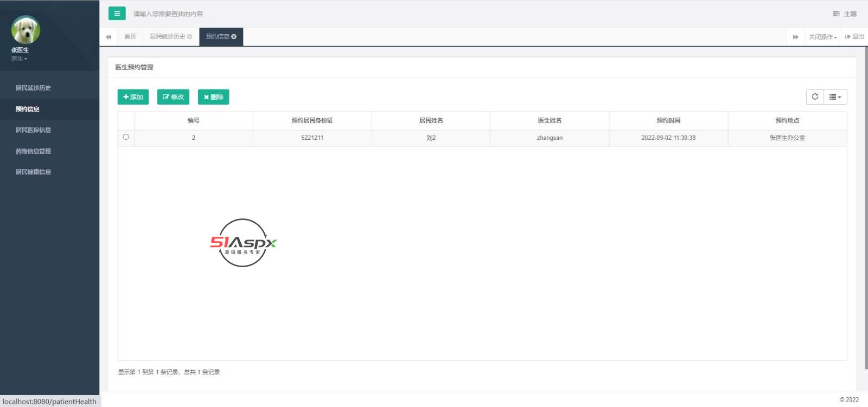The height and width of the screenshot is (407, 868).
Task: Open 居民健康信息 in the sidebar
Action: pos(49,172)
